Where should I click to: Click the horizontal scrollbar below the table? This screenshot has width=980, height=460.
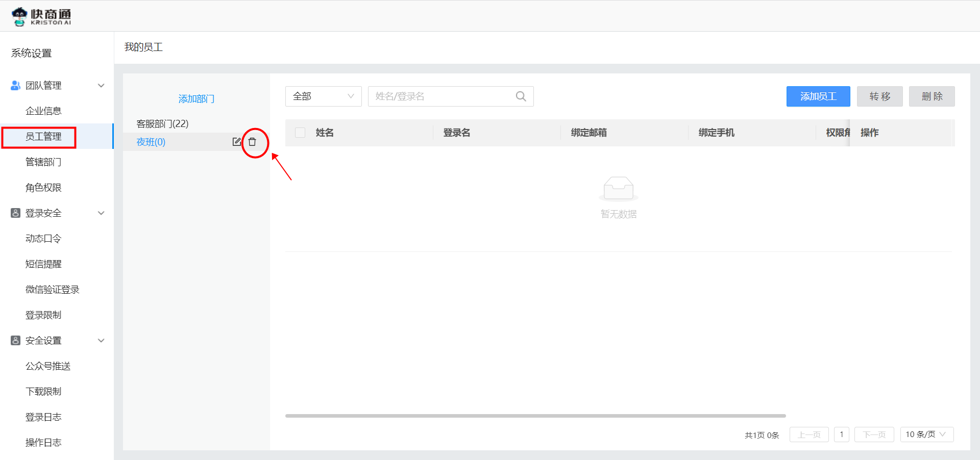pyautogui.click(x=535, y=416)
